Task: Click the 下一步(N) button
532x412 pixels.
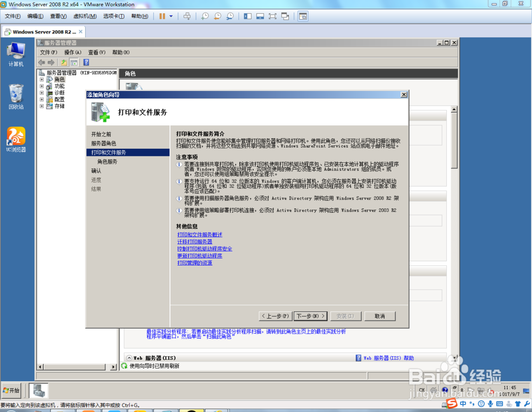Action: coord(311,316)
